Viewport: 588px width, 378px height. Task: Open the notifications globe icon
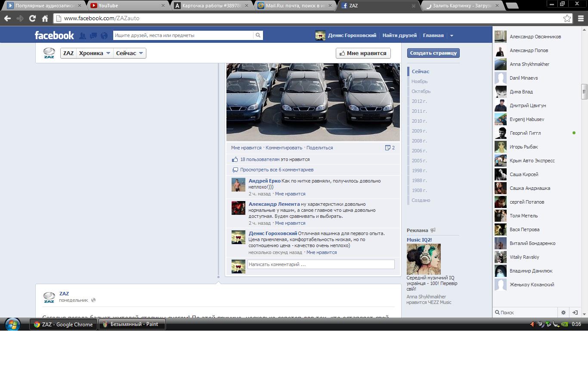[x=103, y=36]
